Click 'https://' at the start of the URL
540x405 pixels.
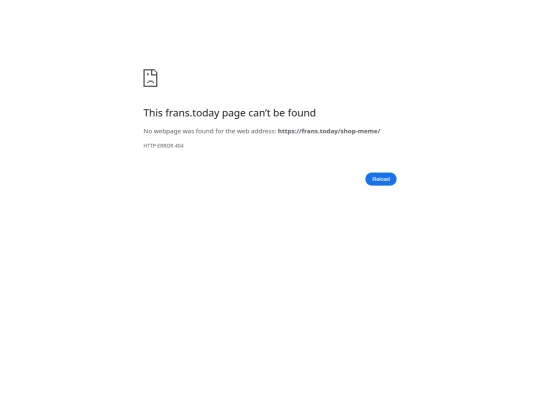click(289, 131)
